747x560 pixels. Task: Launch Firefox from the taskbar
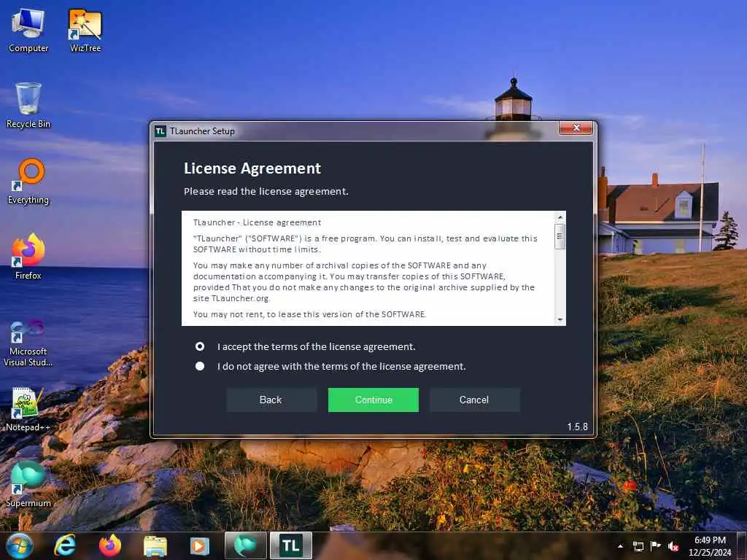(109, 545)
